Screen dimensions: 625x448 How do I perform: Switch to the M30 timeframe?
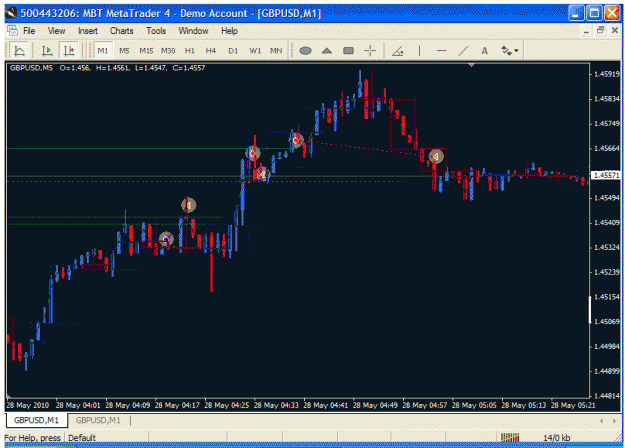click(168, 51)
